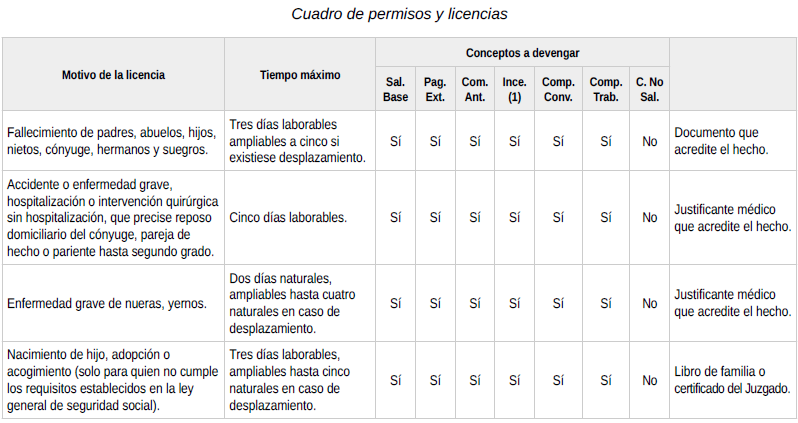Click the 'Enfermedad grave de nueras, yernos.' cell
This screenshot has width=798, height=423.
(107, 303)
